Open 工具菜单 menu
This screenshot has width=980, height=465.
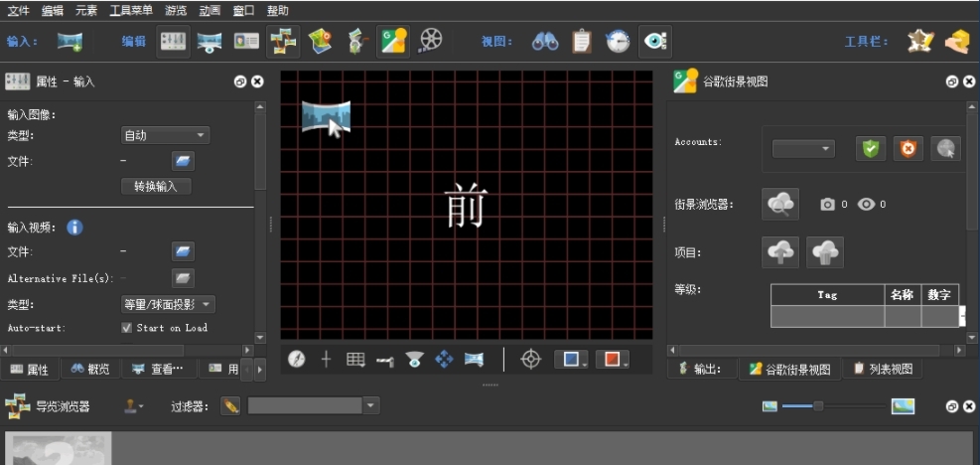[x=131, y=11]
